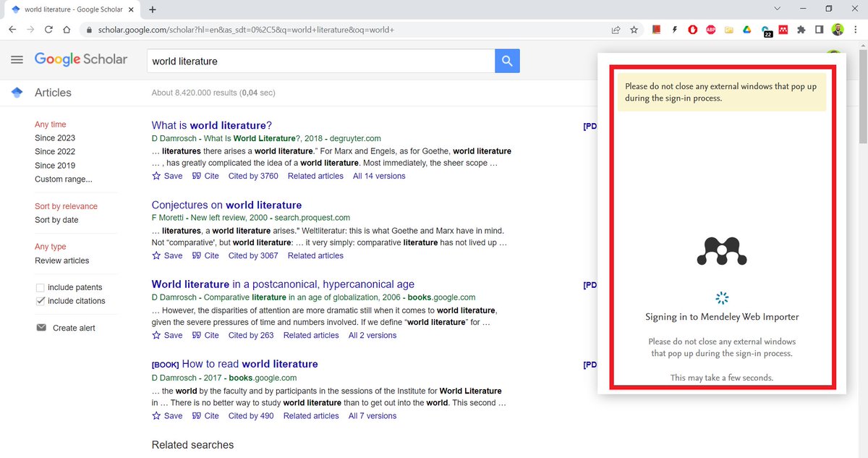The image size is (868, 458).
Task: Enable the include patents checkbox
Action: point(40,287)
